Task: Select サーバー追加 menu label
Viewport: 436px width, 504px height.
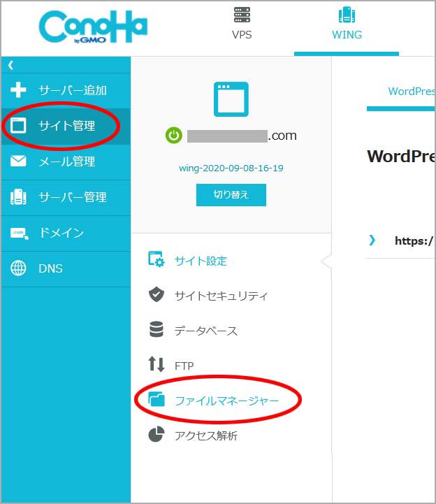Action: coord(73,90)
